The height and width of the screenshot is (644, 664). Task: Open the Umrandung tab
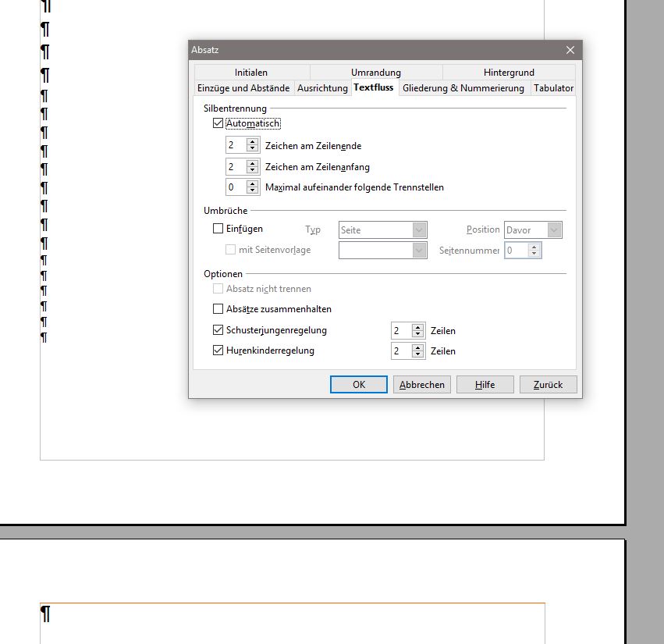click(376, 73)
